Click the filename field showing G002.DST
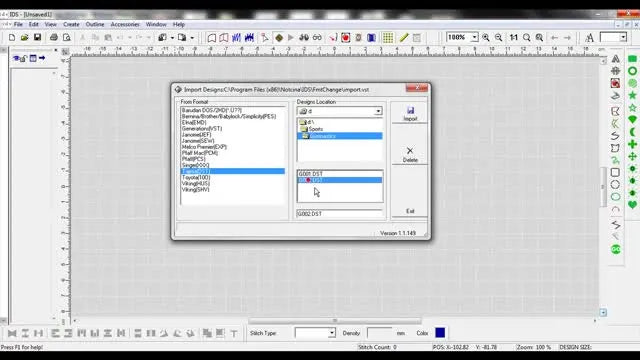 click(x=340, y=213)
